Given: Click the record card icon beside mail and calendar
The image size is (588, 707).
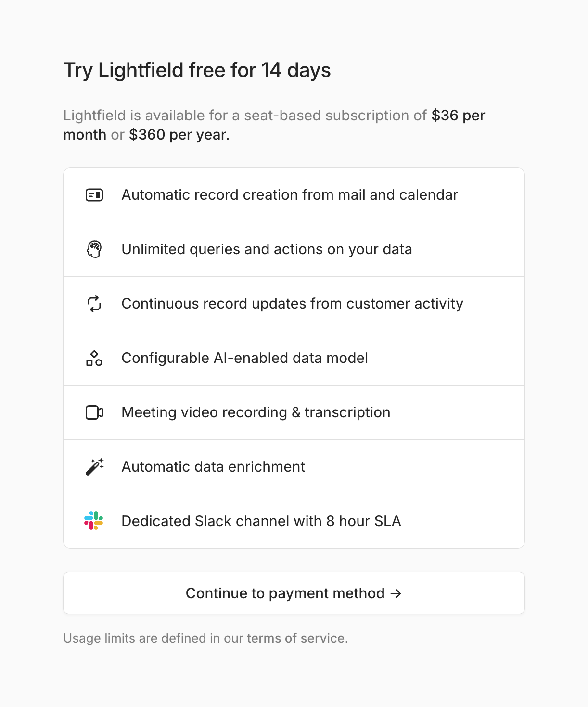Looking at the screenshot, I should 94,195.
